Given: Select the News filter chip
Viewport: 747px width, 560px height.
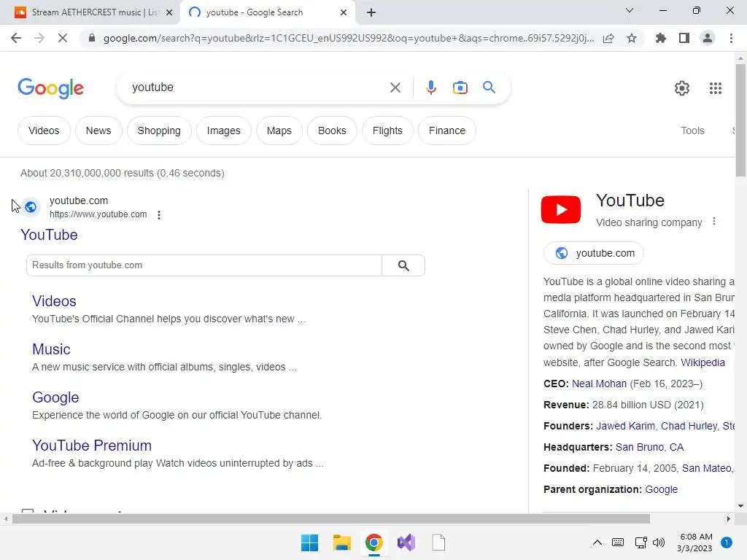Looking at the screenshot, I should point(98,131).
